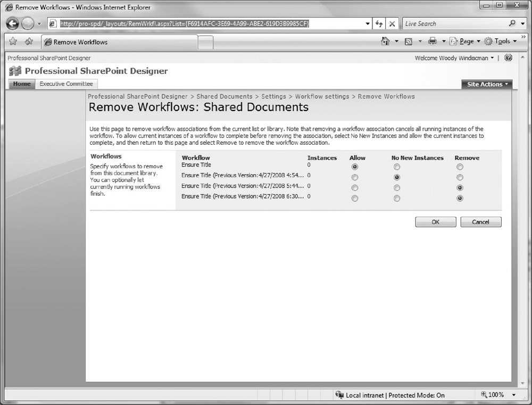Select Remove for the 4:54 previous version
This screenshot has height=405, width=532.
460,177
